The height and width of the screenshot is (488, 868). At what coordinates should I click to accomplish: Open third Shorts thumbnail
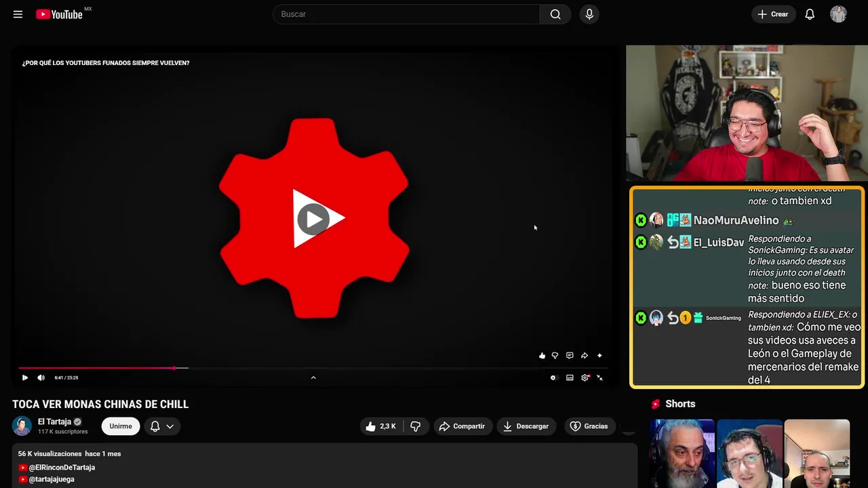pyautogui.click(x=816, y=453)
